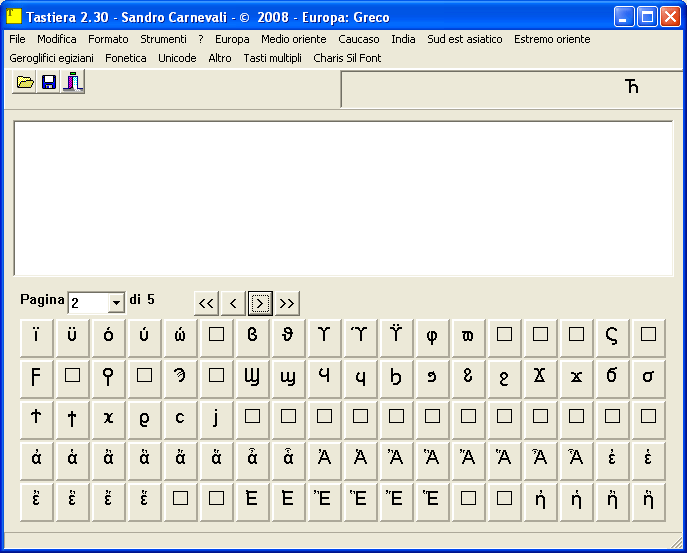Minimize the Tastiera window

point(623,17)
